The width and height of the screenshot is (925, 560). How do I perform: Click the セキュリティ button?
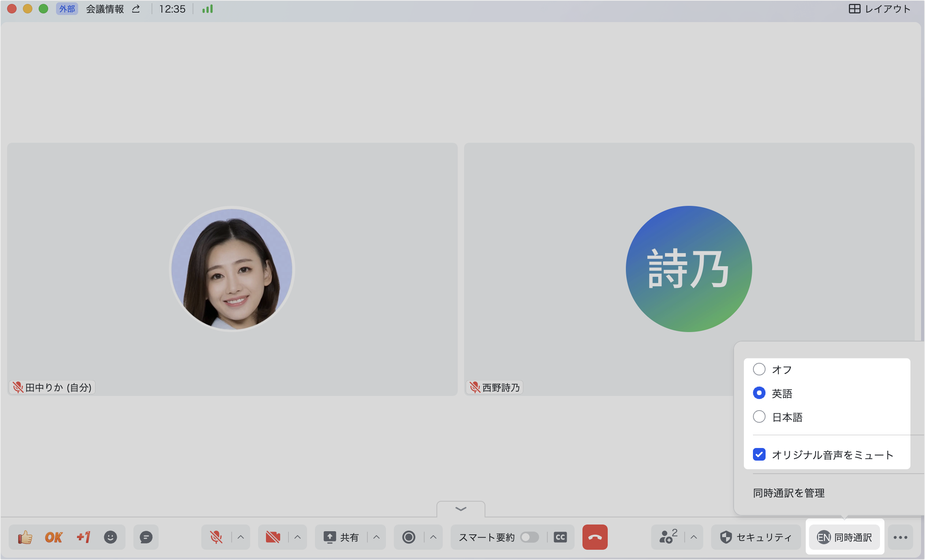756,537
